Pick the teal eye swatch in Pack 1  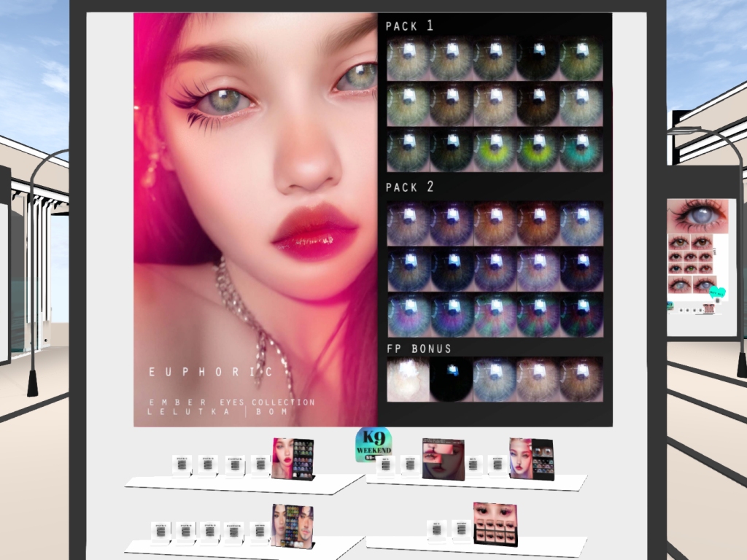pos(581,149)
